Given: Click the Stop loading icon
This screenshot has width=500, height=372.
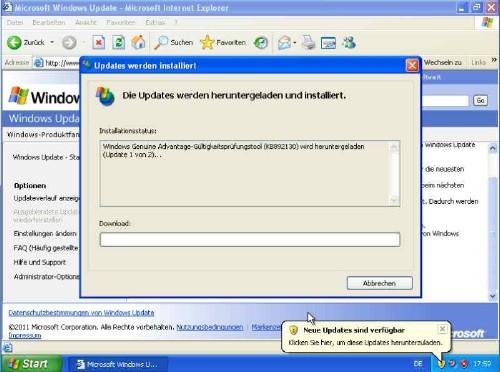Looking at the screenshot, I should (x=99, y=43).
